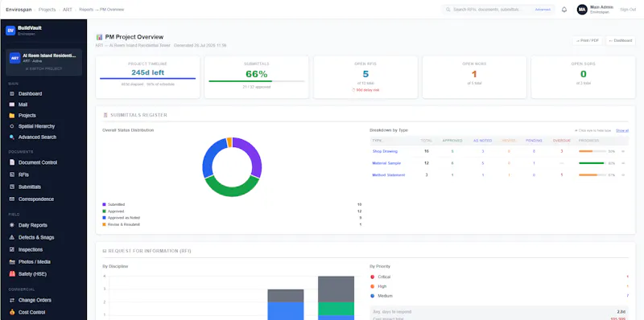This screenshot has width=644, height=320.
Task: Click the Print / PDF button
Action: (588, 41)
